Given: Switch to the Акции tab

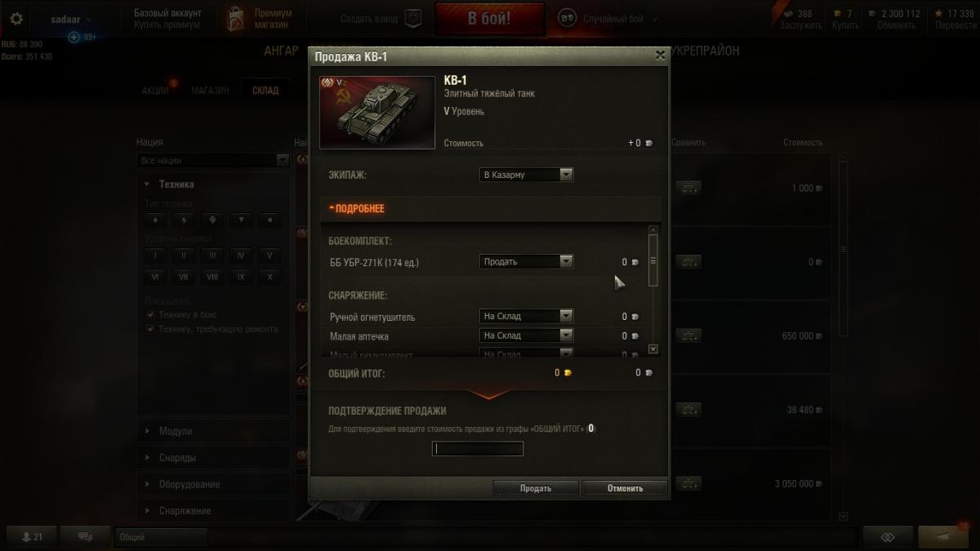Looking at the screenshot, I should click(155, 91).
